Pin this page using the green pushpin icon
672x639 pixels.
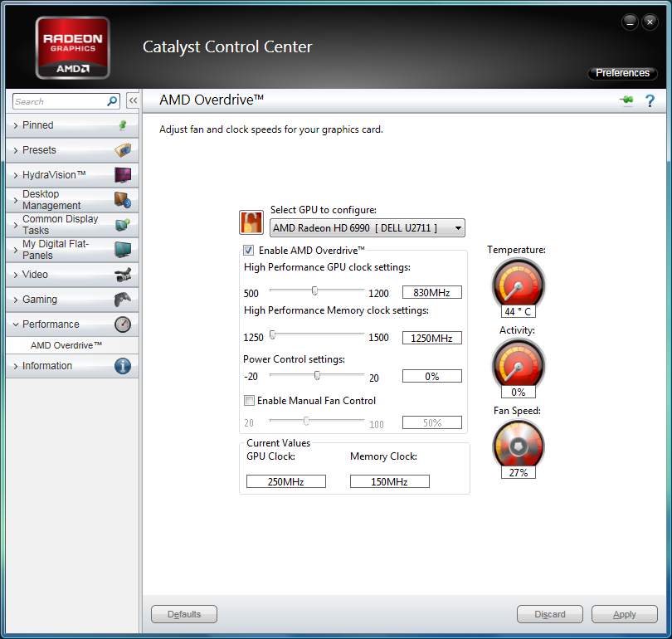tap(626, 100)
